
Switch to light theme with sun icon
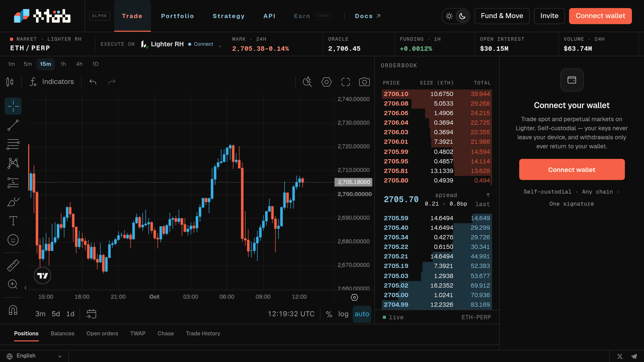pyautogui.click(x=449, y=16)
